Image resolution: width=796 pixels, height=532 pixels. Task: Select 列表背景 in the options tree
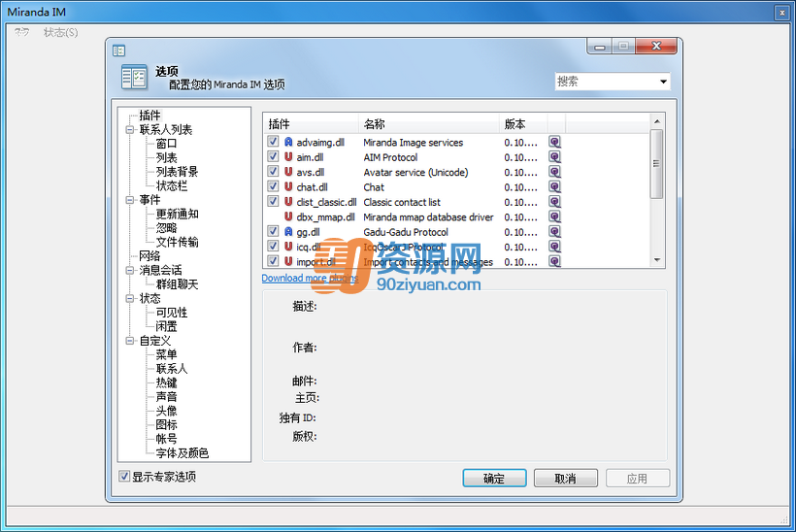[178, 172]
